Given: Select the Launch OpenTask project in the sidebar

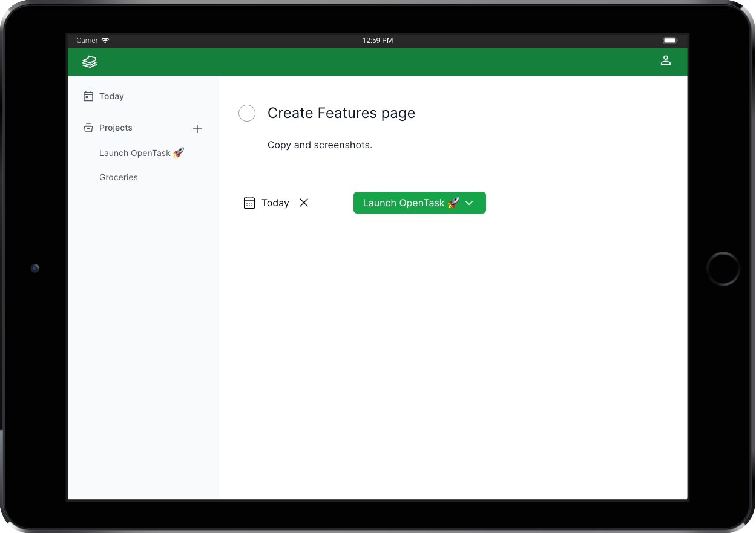Looking at the screenshot, I should (x=141, y=152).
